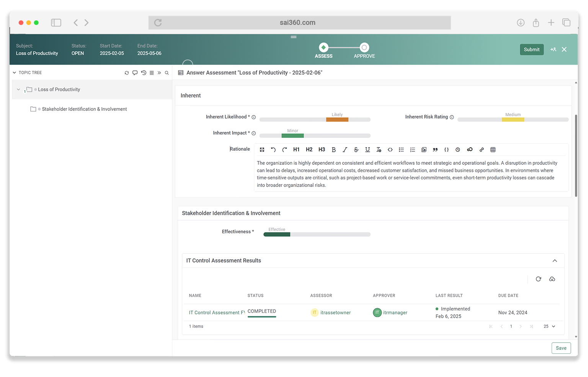This screenshot has width=588, height=377.
Task: Insert a table in Rationale editor
Action: click(493, 150)
